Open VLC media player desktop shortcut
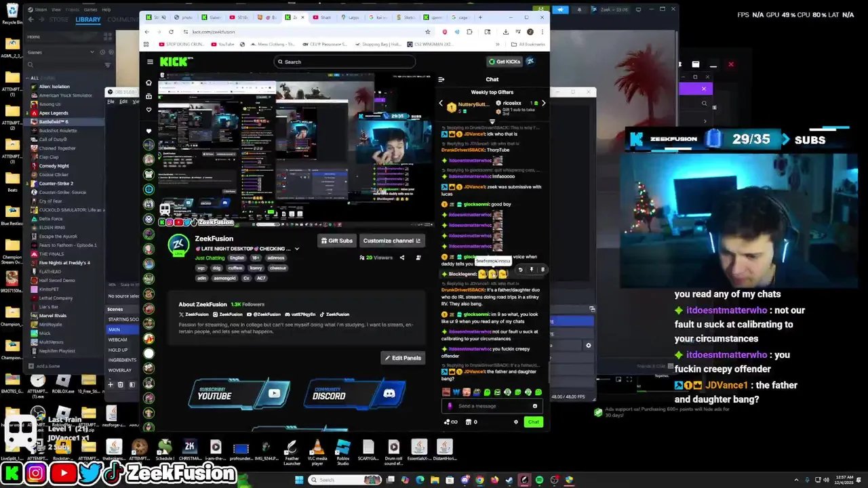 tap(317, 453)
